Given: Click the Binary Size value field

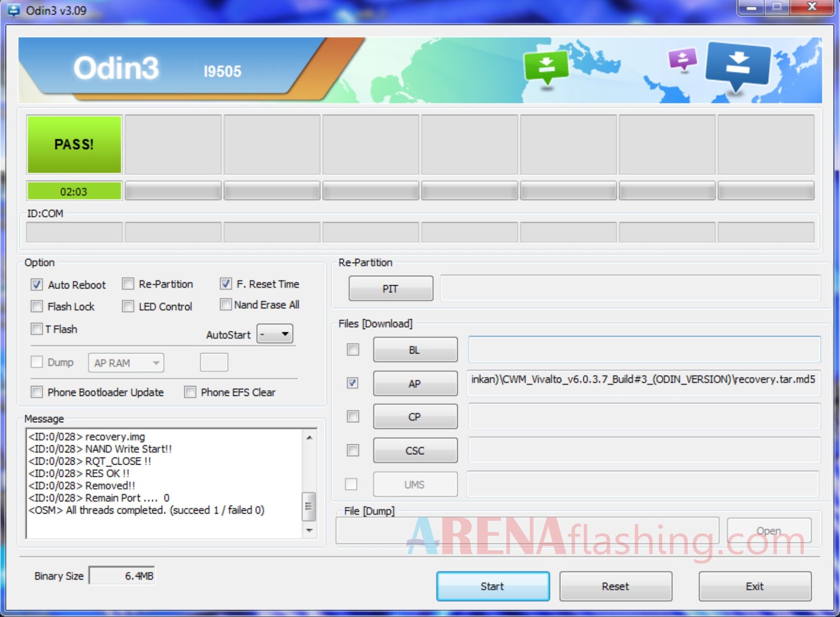Looking at the screenshot, I should click(x=122, y=576).
